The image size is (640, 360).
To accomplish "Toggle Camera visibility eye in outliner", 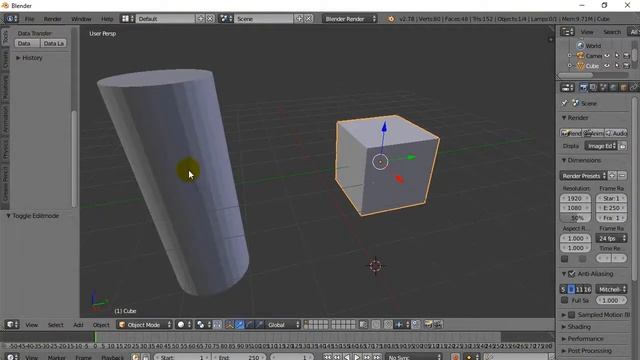I will [607, 56].
